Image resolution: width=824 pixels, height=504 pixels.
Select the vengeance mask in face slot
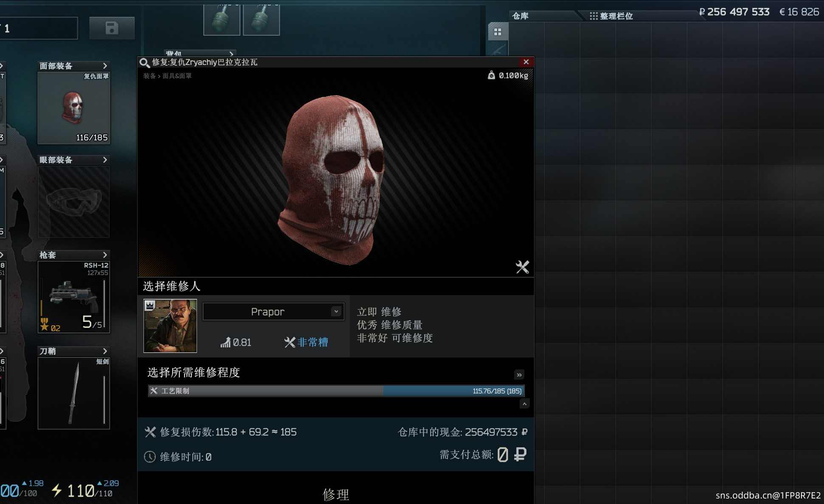coord(74,108)
